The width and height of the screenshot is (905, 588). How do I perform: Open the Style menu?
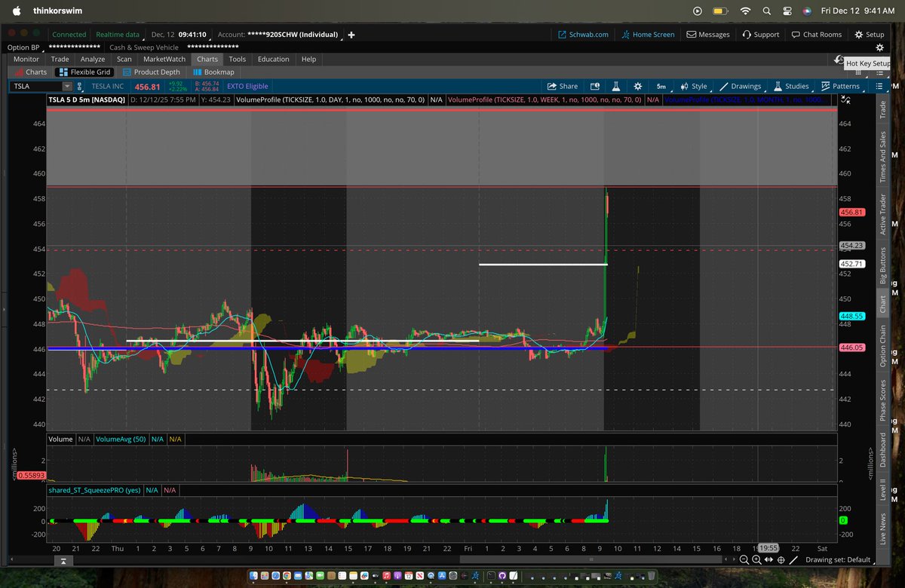[x=692, y=86]
